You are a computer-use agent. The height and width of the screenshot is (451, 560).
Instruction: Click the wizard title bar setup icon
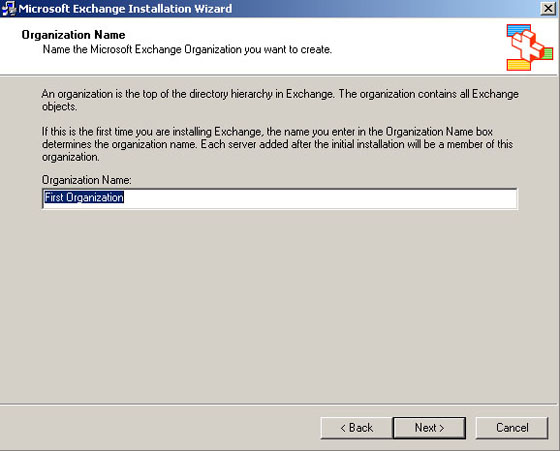pyautogui.click(x=9, y=8)
